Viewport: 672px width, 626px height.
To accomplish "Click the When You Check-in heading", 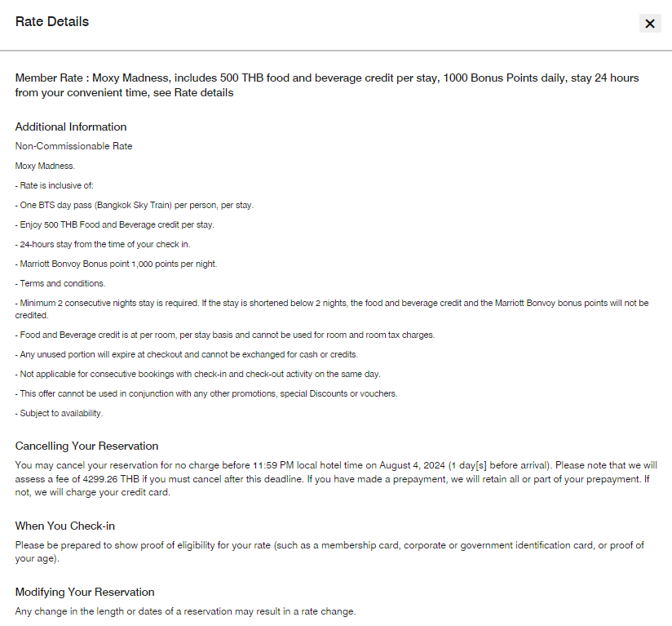I will click(x=65, y=526).
